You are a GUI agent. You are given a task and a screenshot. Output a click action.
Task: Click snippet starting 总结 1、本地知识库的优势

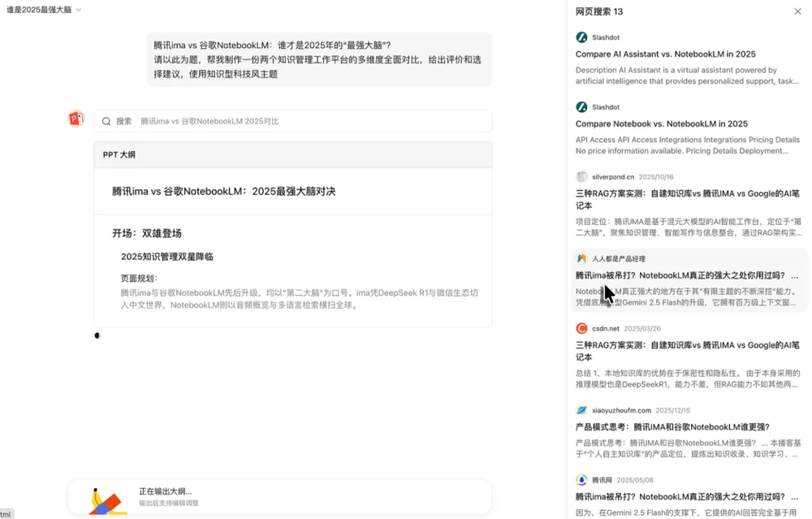687,378
